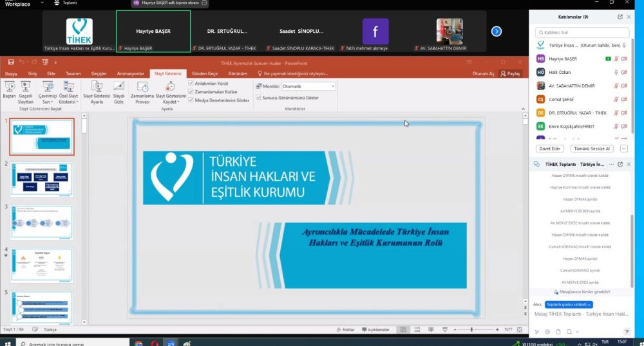Toggle the Medya Denetimlerini Göster checkbox
Viewport: 644px width, 346px height.
pyautogui.click(x=191, y=100)
